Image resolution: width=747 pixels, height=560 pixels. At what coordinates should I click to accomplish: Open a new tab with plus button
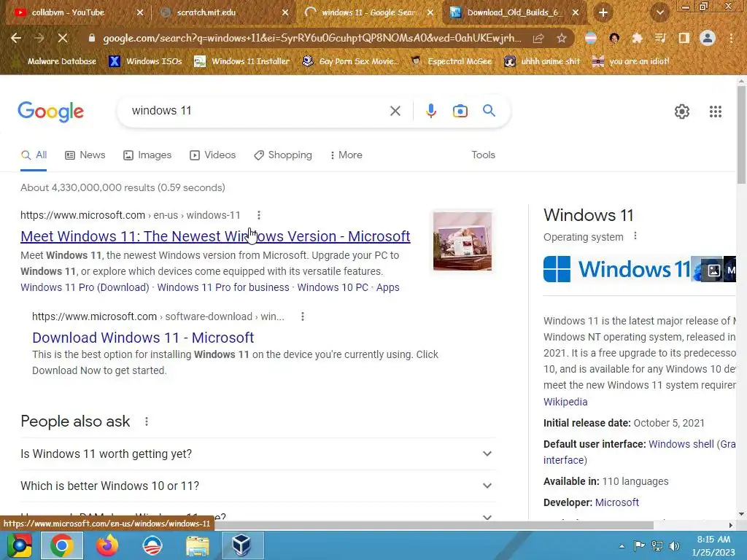[x=603, y=12]
